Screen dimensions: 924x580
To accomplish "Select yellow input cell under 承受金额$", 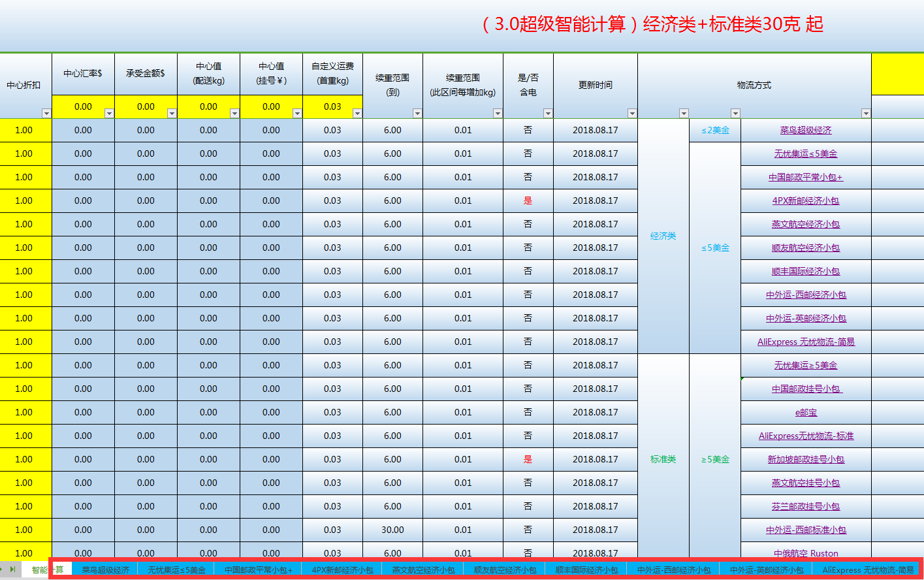I will tap(146, 106).
